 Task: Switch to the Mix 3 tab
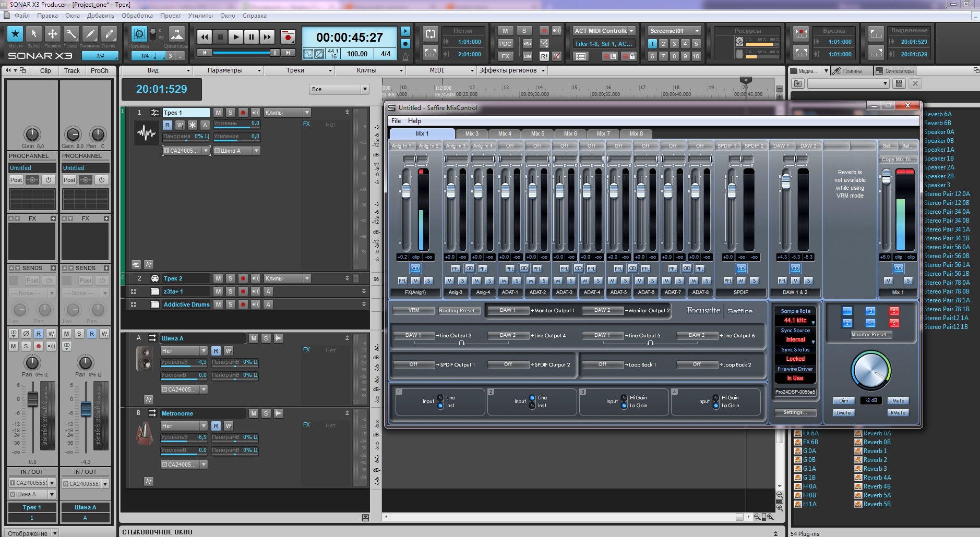point(472,133)
